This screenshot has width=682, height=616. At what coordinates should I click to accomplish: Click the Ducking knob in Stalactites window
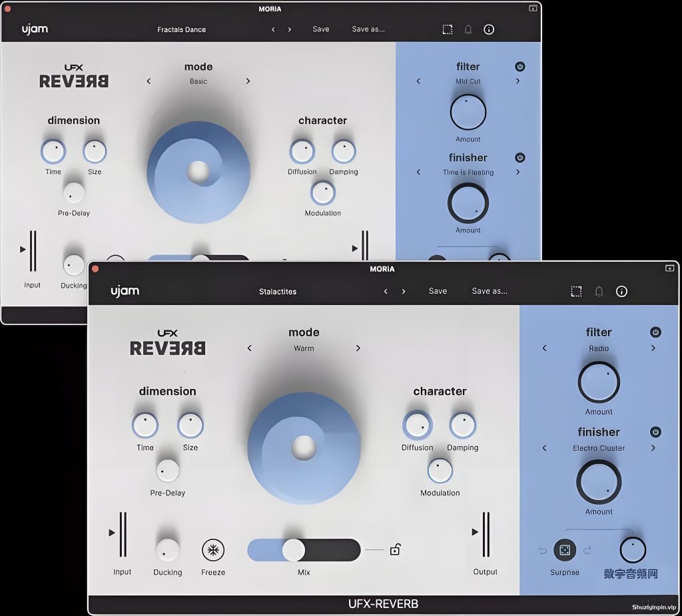[x=167, y=550]
